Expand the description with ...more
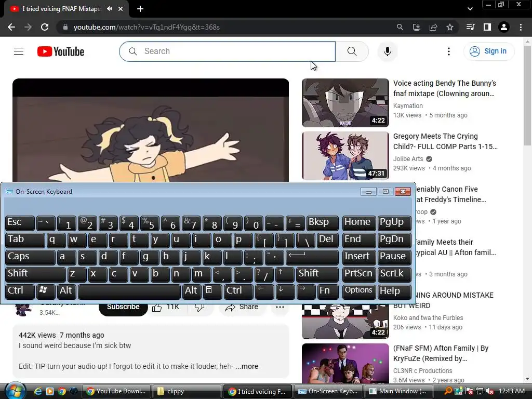 click(247, 366)
